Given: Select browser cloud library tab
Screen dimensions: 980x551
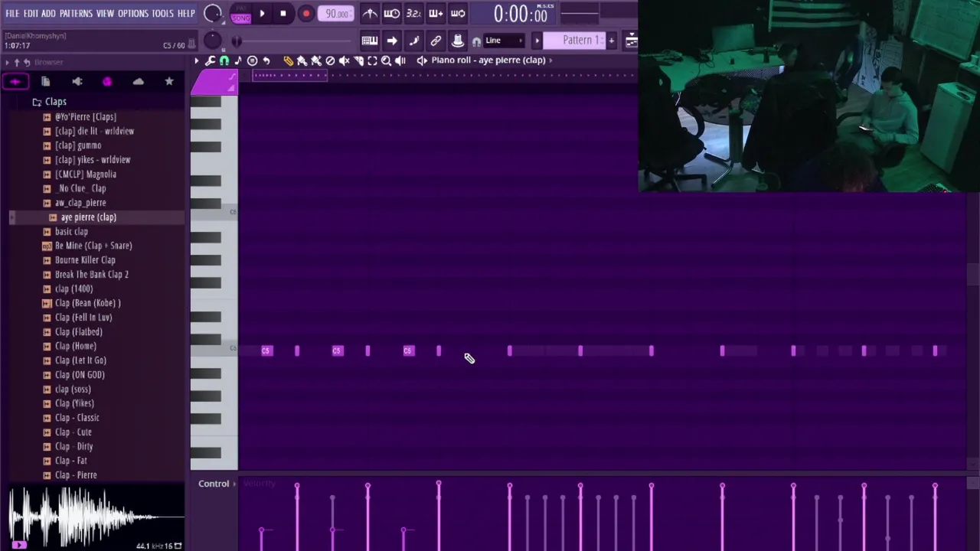Looking at the screenshot, I should click(x=138, y=81).
